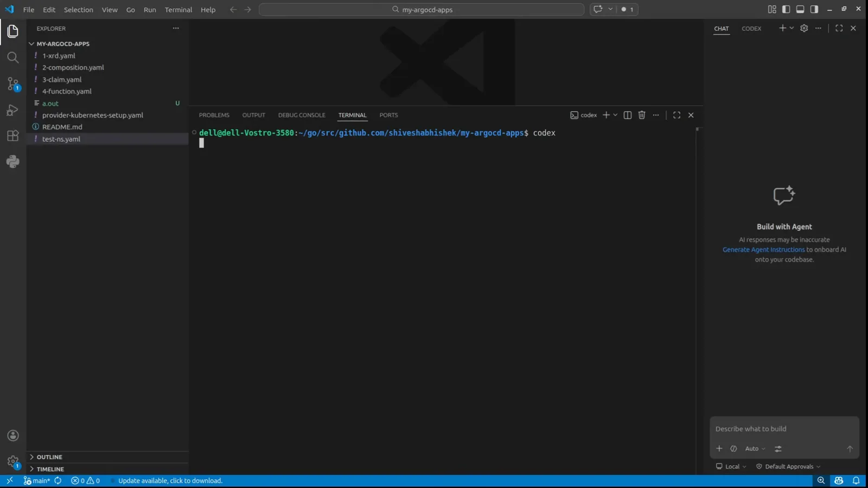Viewport: 868px width, 488px height.
Task: Open the Default Approvals dropdown
Action: (788, 466)
